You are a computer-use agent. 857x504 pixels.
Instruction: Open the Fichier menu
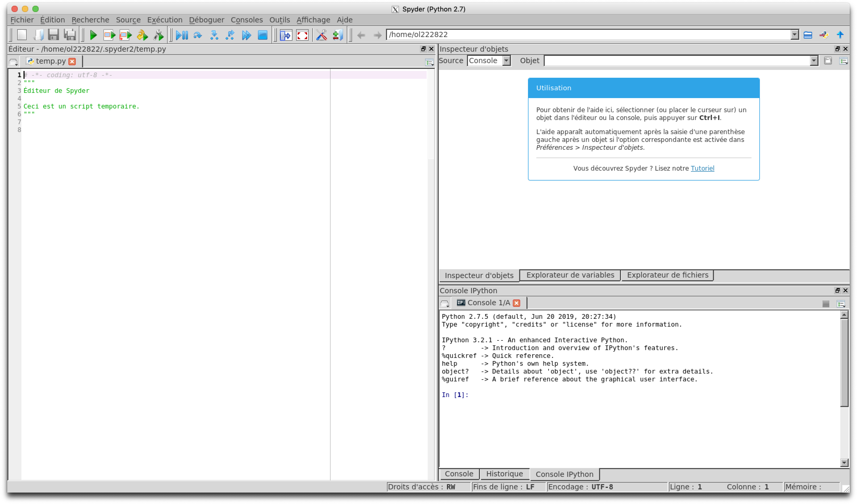22,20
